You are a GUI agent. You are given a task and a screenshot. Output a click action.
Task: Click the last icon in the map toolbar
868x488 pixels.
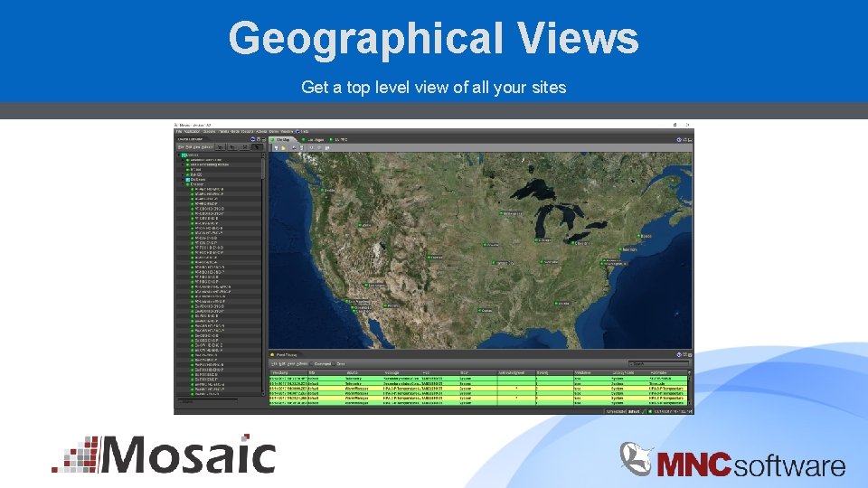click(327, 147)
